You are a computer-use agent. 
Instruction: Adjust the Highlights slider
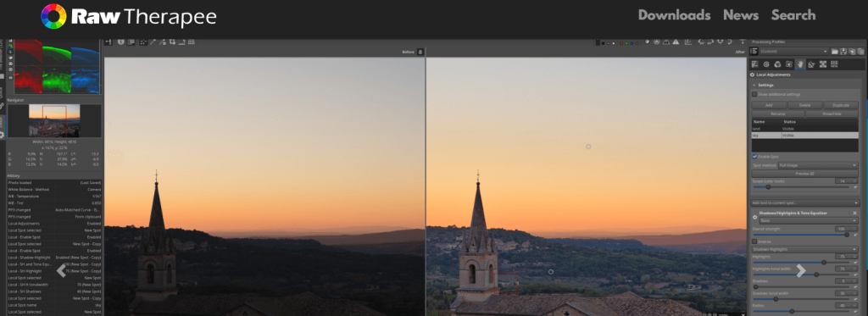(801, 263)
